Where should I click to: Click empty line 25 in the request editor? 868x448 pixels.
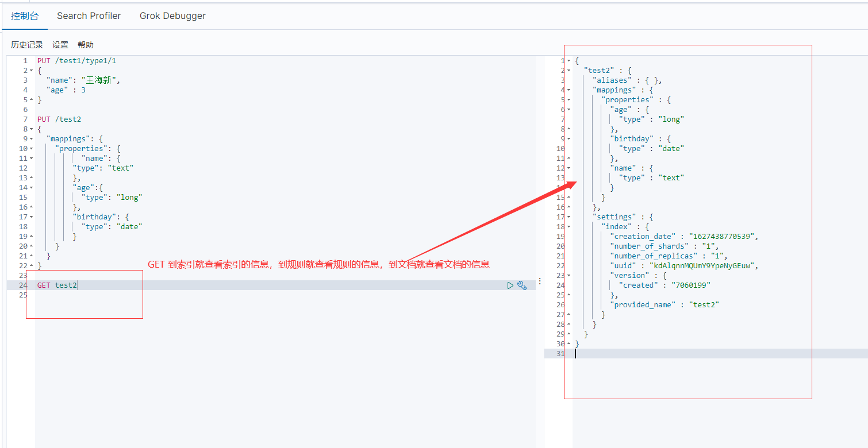coord(285,295)
